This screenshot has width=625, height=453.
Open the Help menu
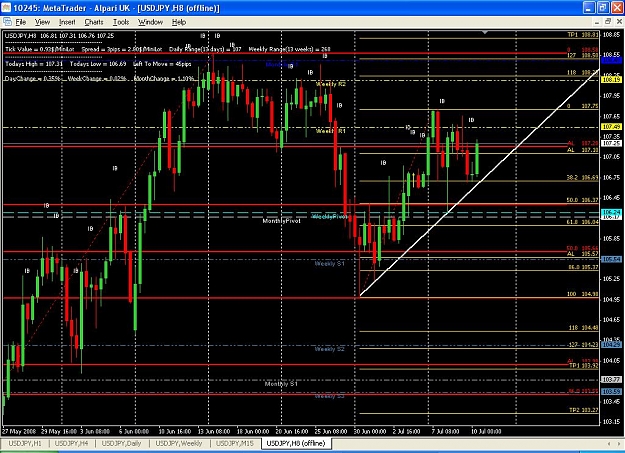coord(179,22)
